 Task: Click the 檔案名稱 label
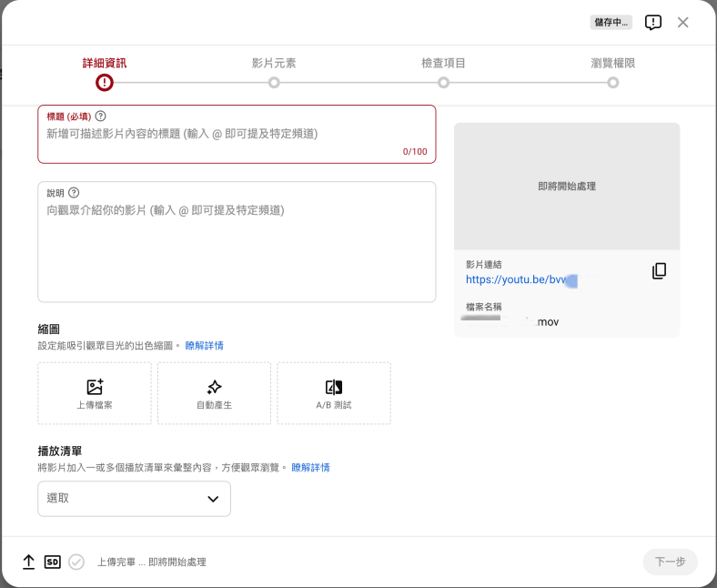[484, 307]
